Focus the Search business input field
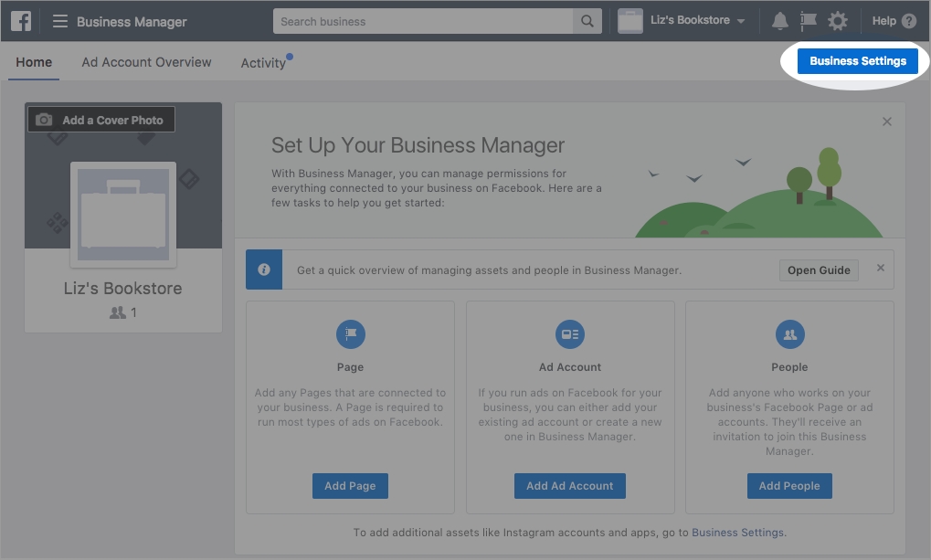 423,21
